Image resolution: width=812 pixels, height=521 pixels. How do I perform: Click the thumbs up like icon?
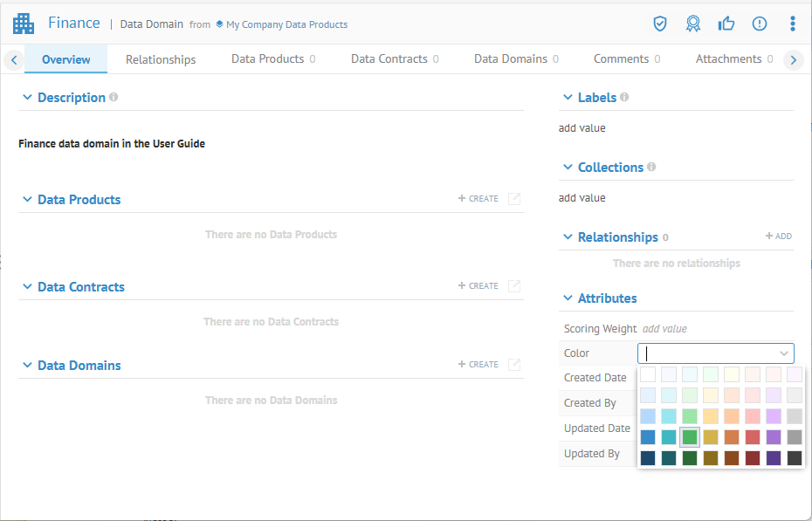pos(726,24)
